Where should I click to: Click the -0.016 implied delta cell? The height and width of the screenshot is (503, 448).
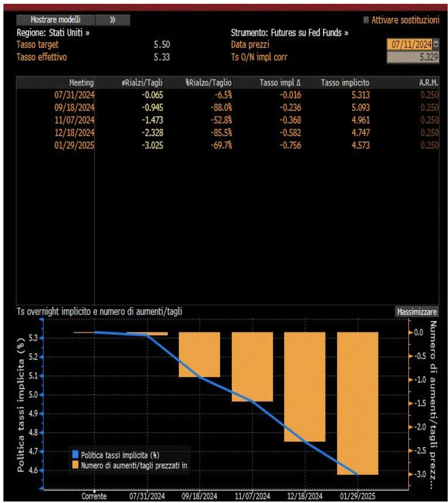[290, 95]
